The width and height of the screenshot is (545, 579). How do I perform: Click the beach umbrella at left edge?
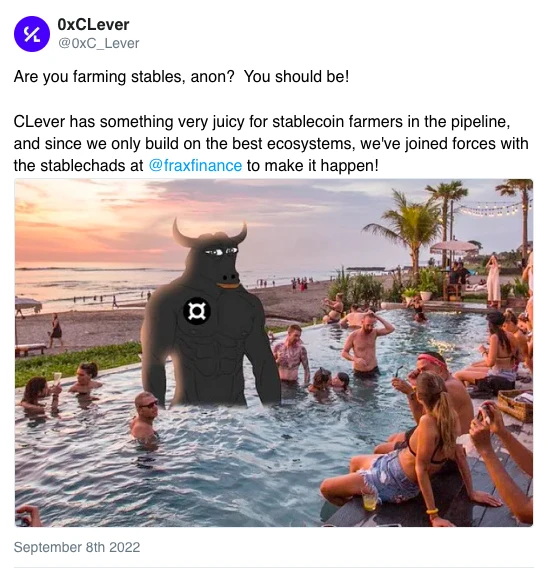pos(27,304)
